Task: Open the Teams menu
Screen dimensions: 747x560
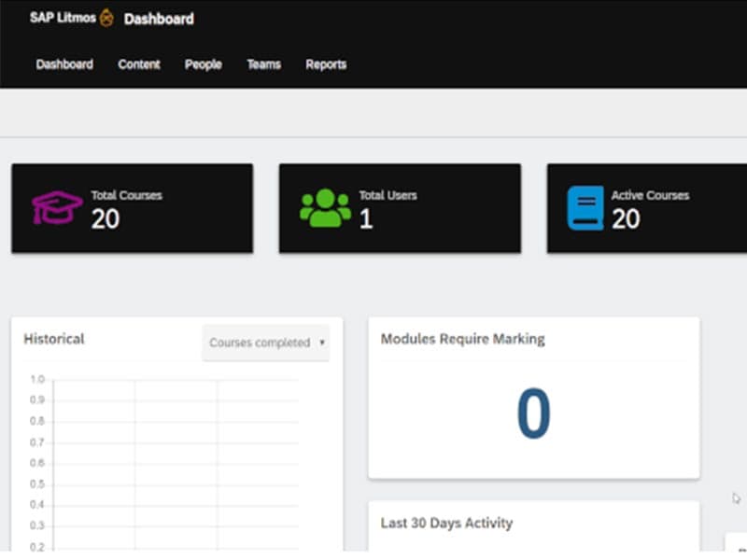Action: 264,64
